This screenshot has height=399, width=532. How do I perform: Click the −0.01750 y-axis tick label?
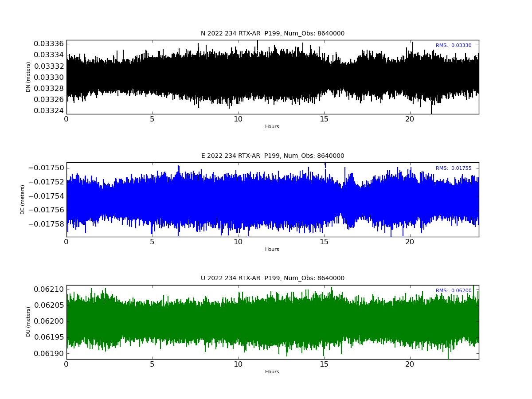(46, 168)
